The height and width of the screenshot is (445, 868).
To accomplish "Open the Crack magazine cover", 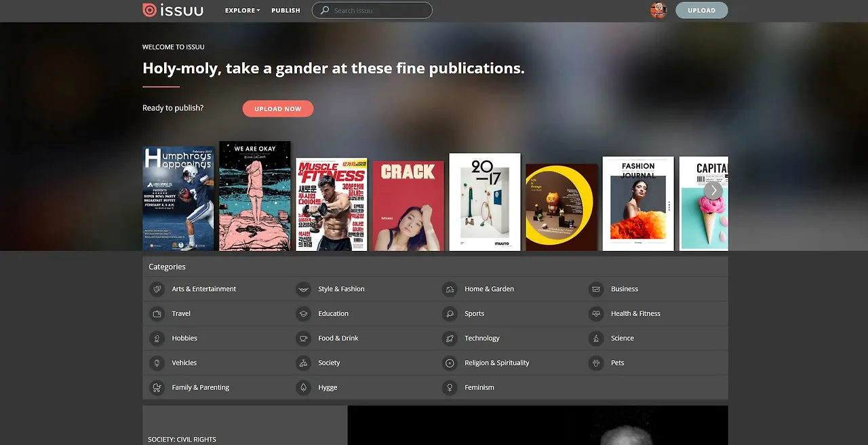I will tap(408, 206).
